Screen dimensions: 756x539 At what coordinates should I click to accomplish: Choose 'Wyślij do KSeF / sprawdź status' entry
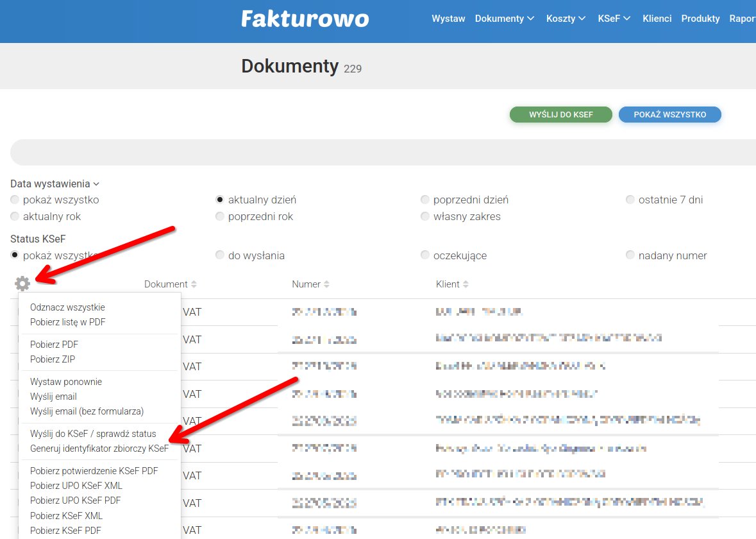(x=93, y=433)
